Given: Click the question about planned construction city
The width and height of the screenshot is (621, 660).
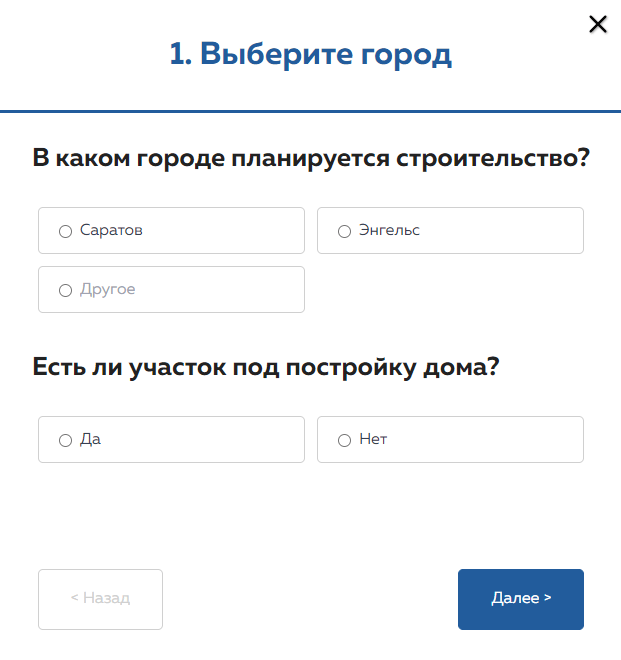Looking at the screenshot, I should point(310,158).
